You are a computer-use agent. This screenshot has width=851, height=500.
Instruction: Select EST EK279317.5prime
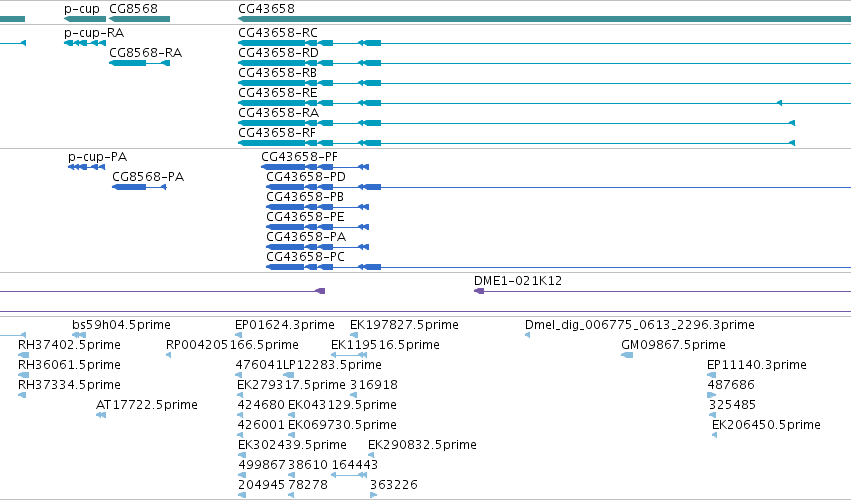[240, 395]
